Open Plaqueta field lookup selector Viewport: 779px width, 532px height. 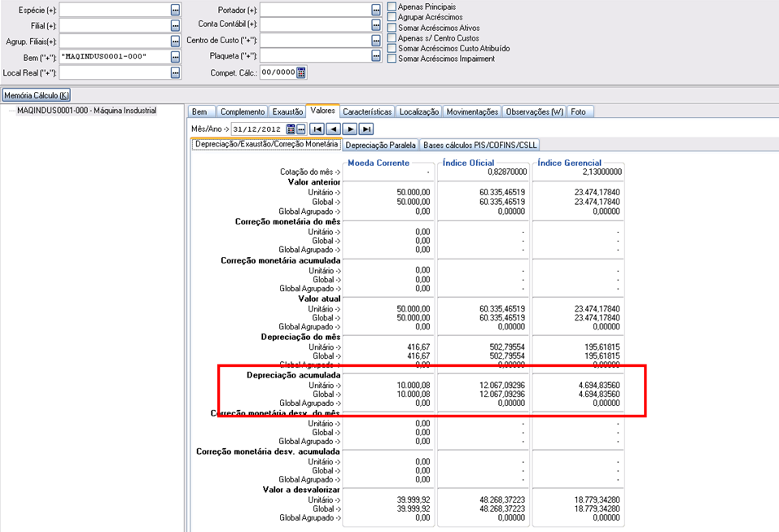point(376,56)
